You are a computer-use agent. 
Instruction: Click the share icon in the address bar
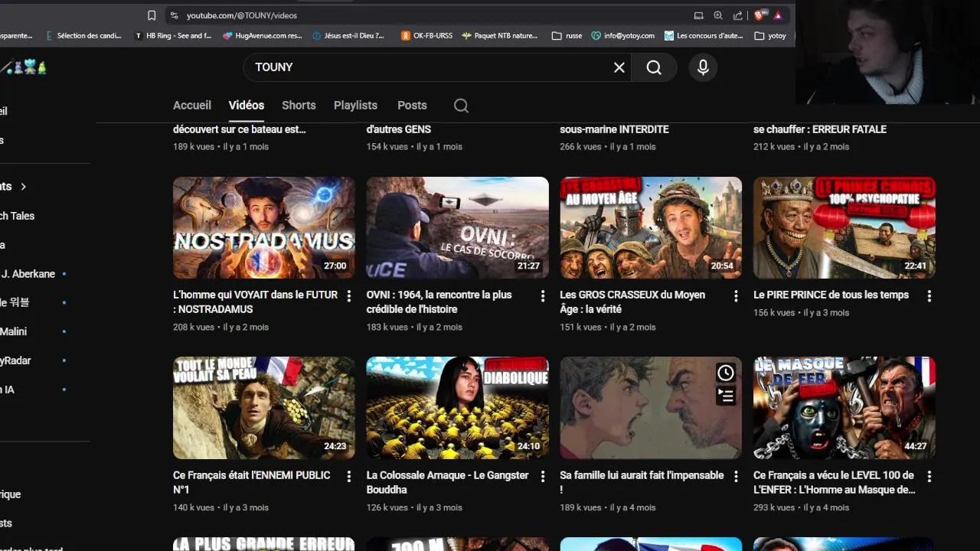point(738,15)
